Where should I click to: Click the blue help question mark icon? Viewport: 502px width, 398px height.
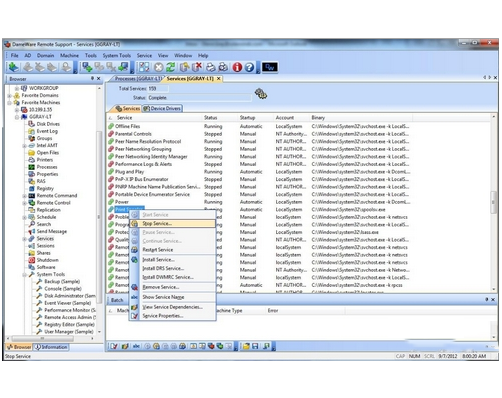[249, 67]
